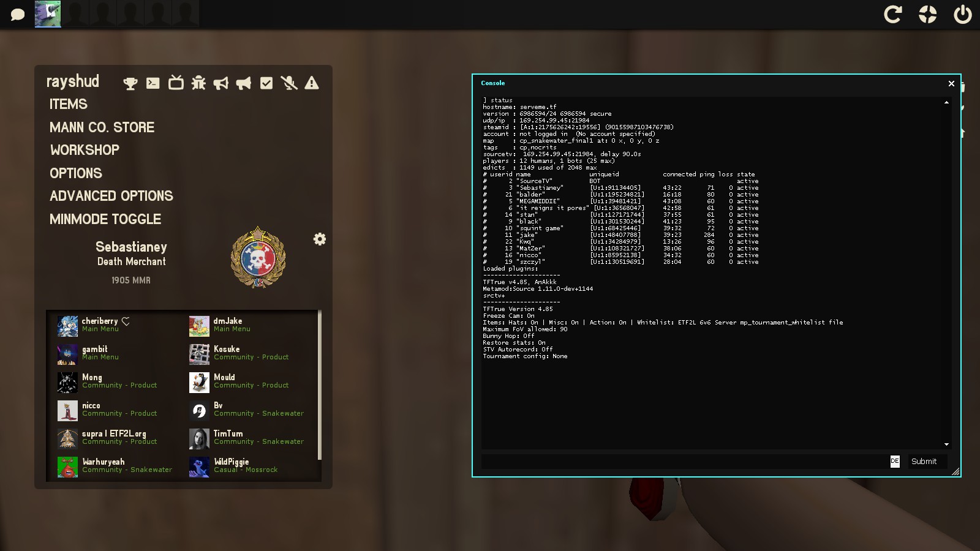Click TimTum's avatar thumbnail

click(x=199, y=439)
